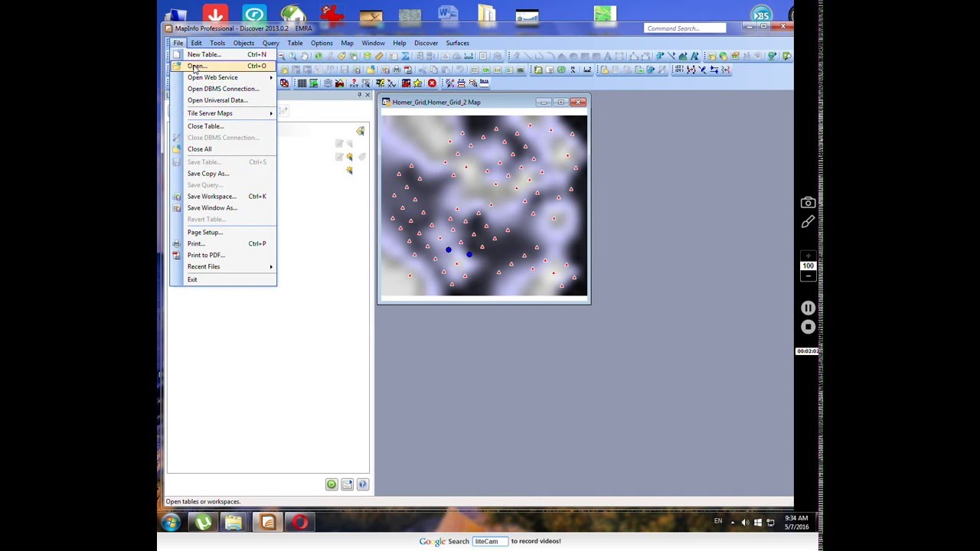Choose Print to PDF... menu item
The height and width of the screenshot is (551, 980).
coord(223,256)
